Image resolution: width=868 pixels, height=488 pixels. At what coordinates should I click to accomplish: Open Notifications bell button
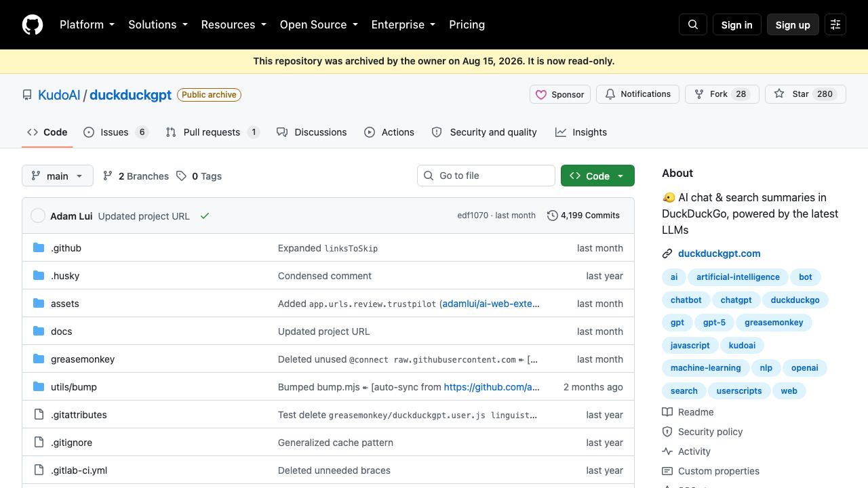click(x=638, y=94)
